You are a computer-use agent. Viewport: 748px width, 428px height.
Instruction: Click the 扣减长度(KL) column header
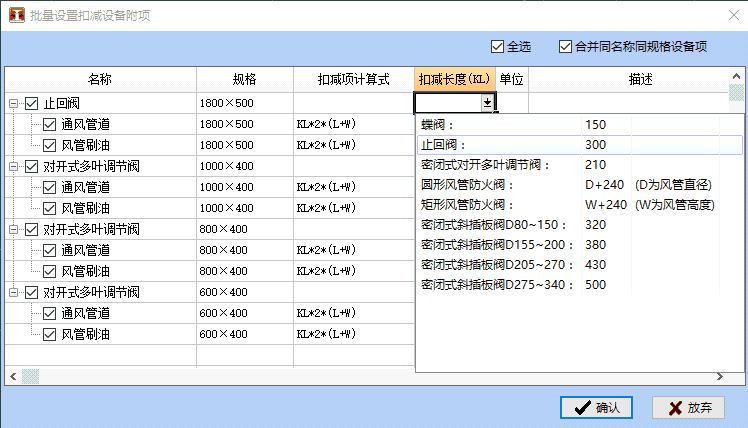pyautogui.click(x=455, y=79)
